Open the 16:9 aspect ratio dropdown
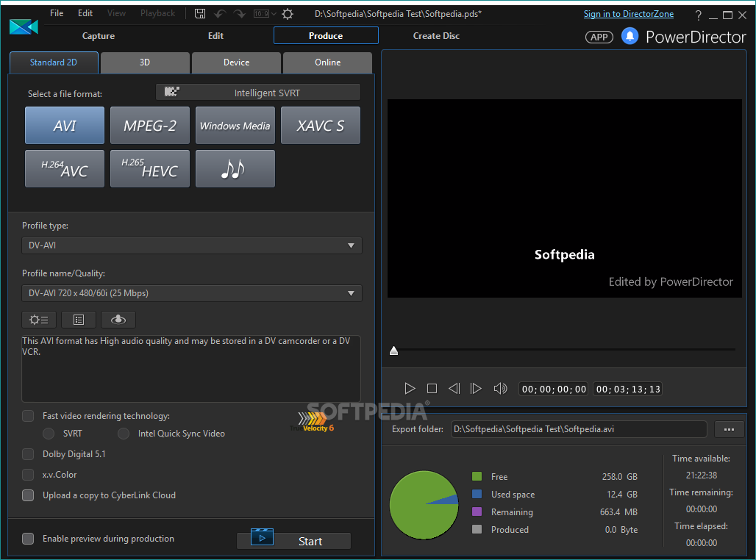This screenshot has height=560, width=756. 265,13
